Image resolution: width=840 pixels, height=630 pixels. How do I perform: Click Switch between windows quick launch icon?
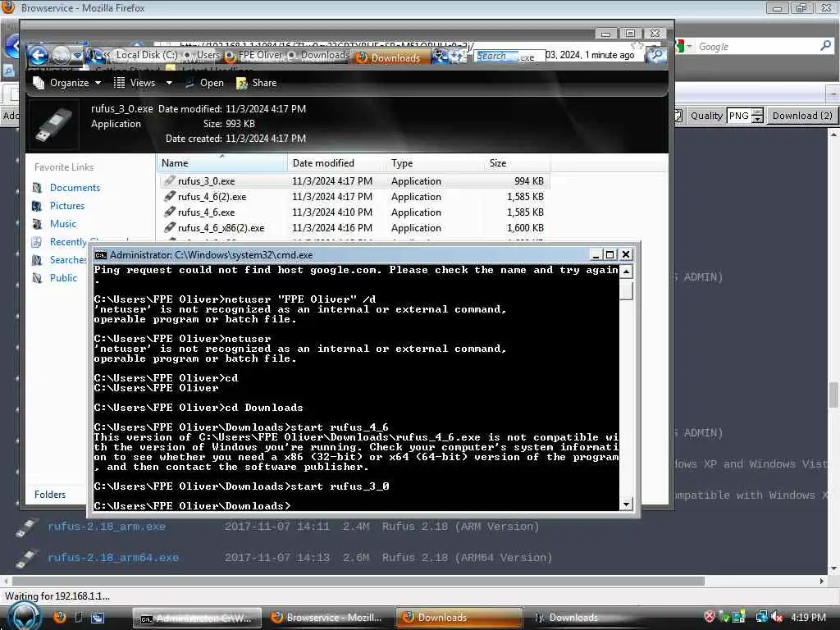click(98, 618)
